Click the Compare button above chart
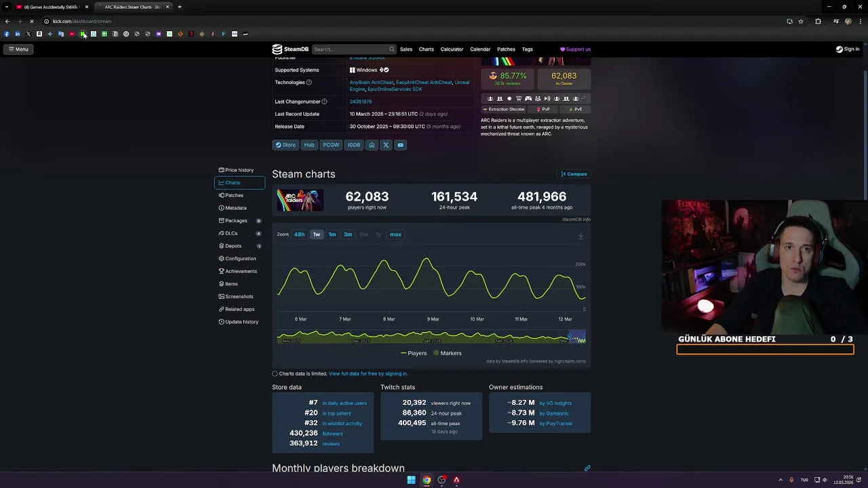 click(574, 174)
